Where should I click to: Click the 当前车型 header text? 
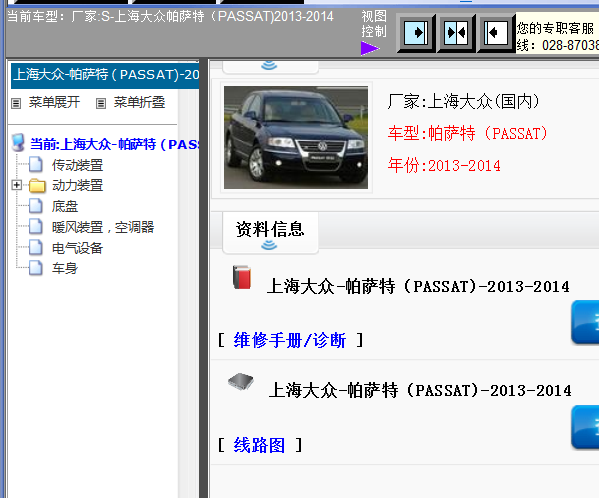[x=170, y=16]
